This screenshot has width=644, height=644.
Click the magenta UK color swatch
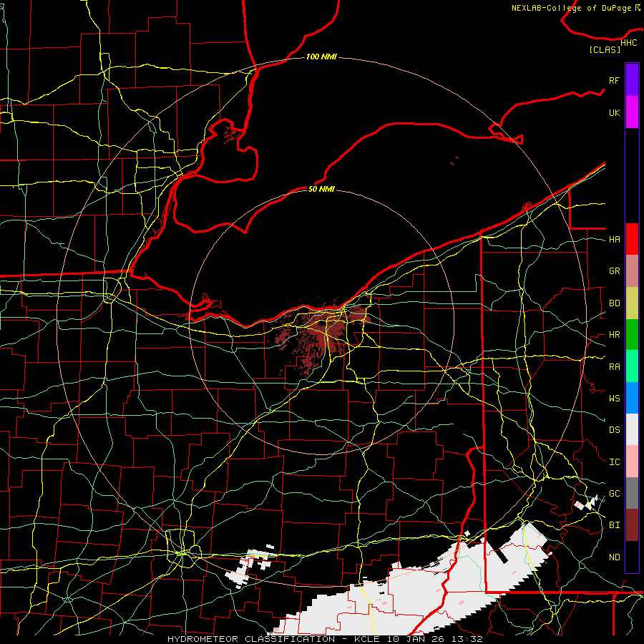coord(632,112)
